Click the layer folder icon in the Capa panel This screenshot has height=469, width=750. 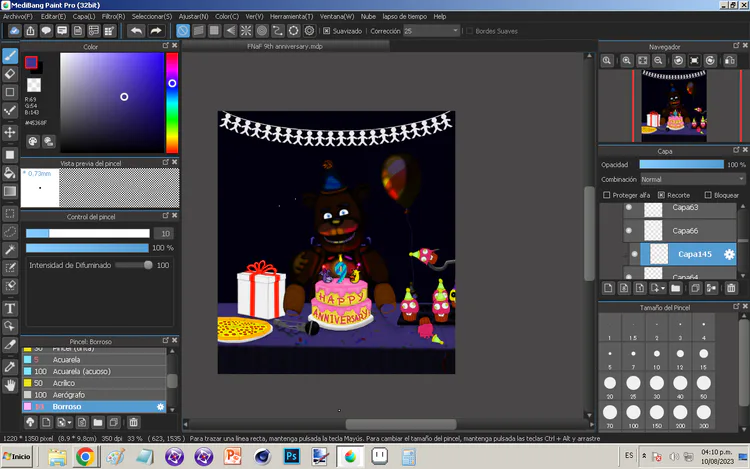point(675,288)
